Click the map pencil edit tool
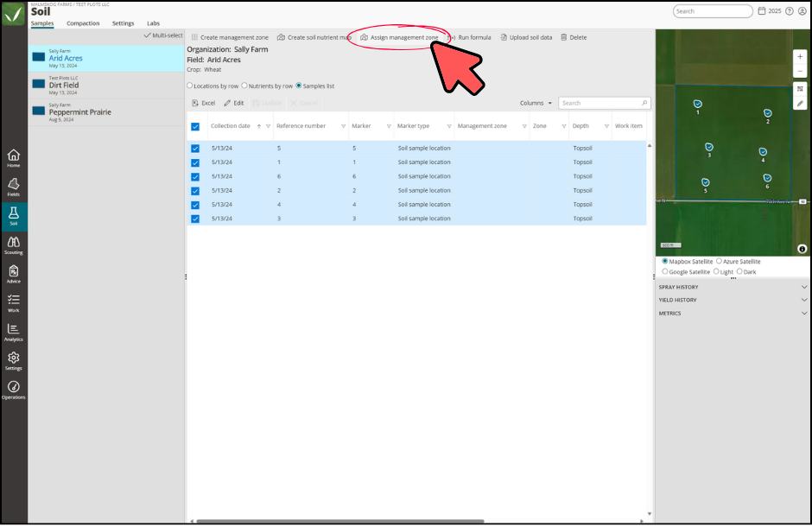Screen dimensions: 812x527 [x=800, y=104]
